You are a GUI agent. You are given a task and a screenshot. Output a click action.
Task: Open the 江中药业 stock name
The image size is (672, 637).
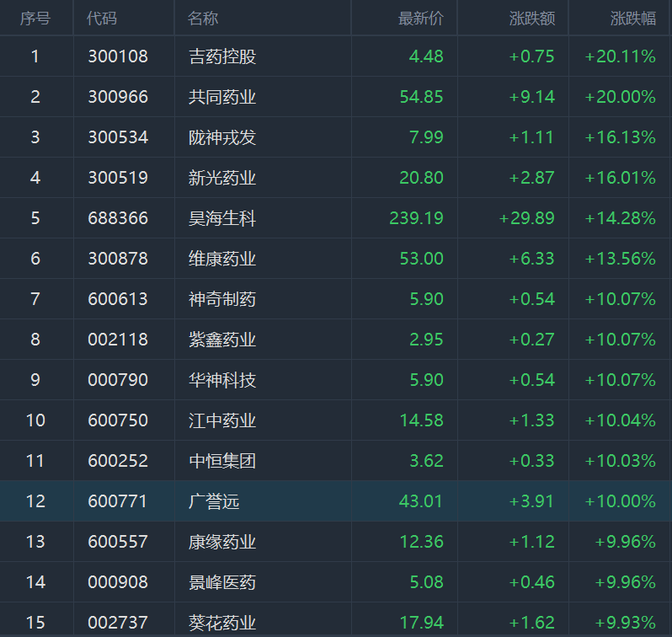(x=222, y=420)
